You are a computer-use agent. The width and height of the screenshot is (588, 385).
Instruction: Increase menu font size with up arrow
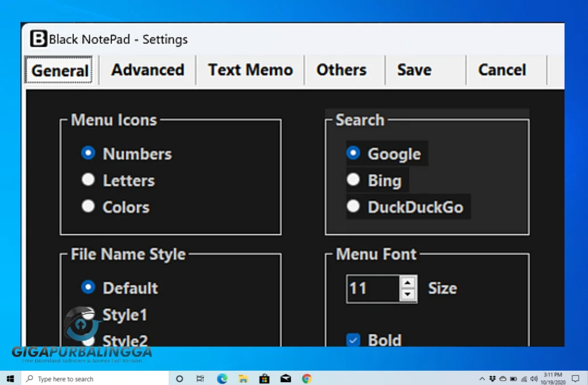point(408,283)
